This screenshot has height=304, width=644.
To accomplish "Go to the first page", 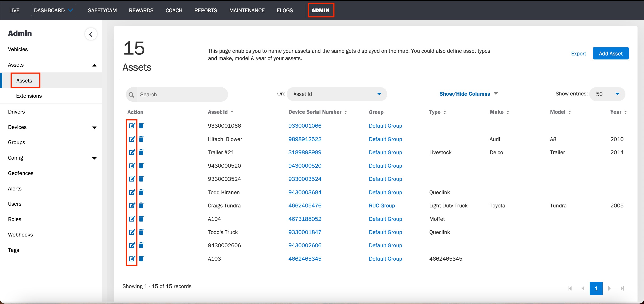I will pyautogui.click(x=570, y=288).
